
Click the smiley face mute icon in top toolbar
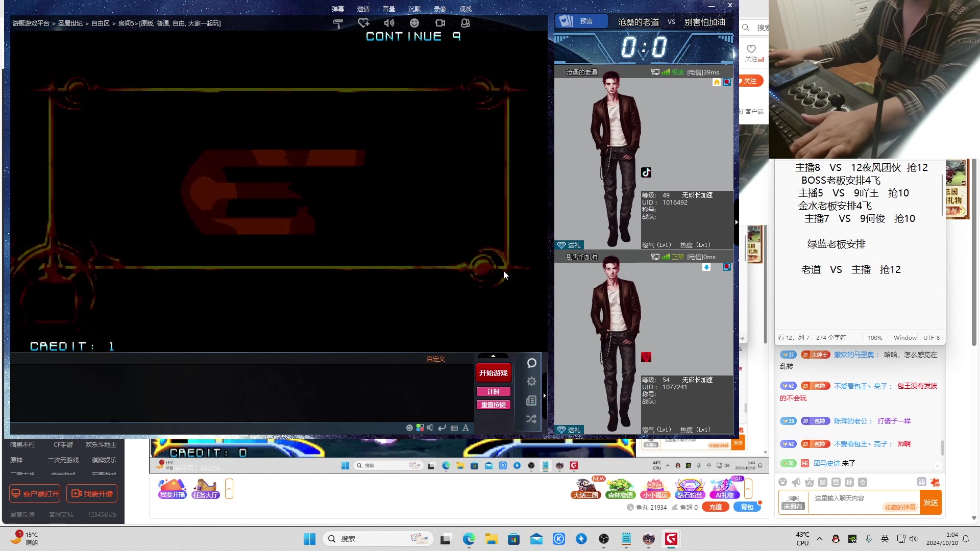[x=414, y=23]
